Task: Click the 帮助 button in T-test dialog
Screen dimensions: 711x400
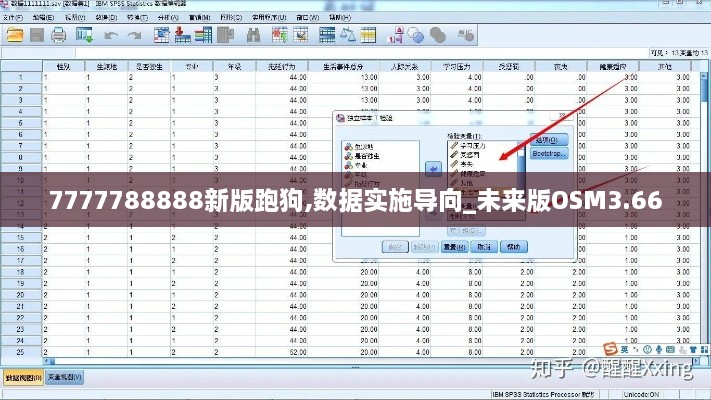Action: pyautogui.click(x=514, y=247)
